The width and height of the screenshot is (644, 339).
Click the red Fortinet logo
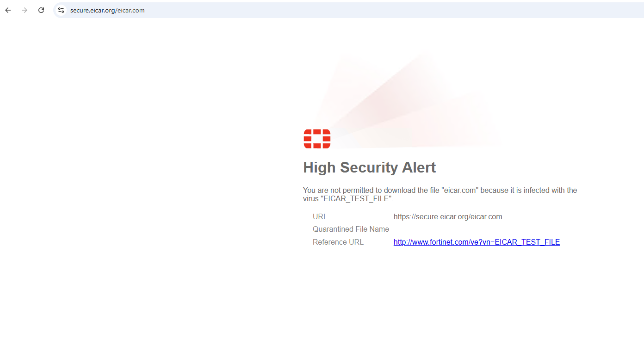317,139
